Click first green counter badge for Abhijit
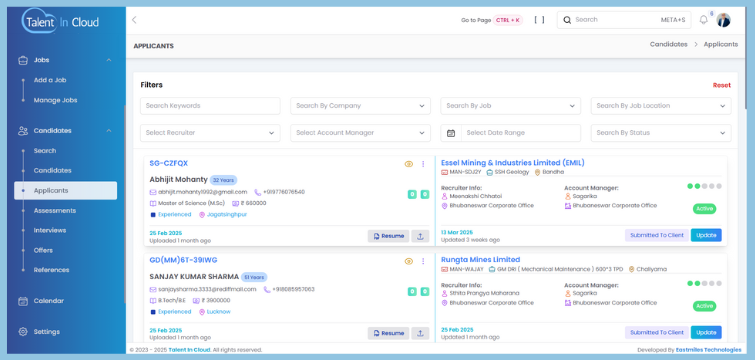Image resolution: width=755 pixels, height=360 pixels. click(412, 194)
